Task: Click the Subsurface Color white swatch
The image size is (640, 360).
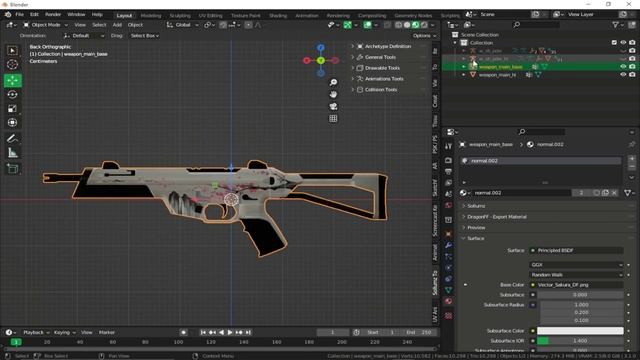Action: click(580, 331)
